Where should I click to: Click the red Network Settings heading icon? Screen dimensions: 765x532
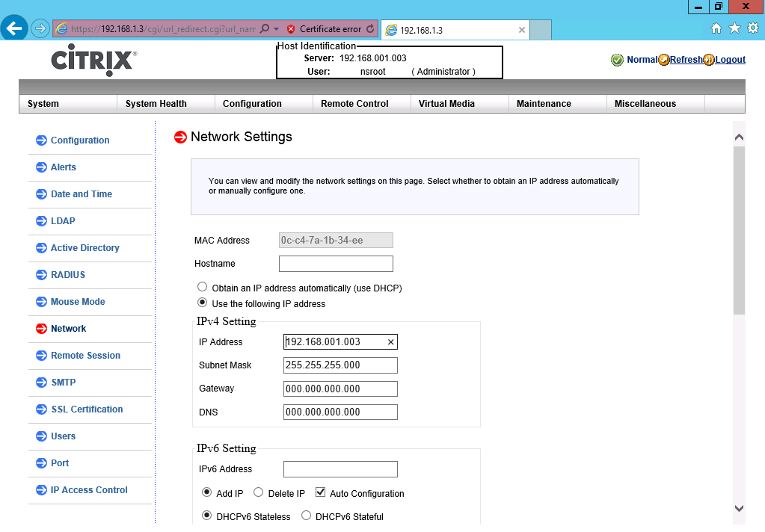click(x=180, y=137)
